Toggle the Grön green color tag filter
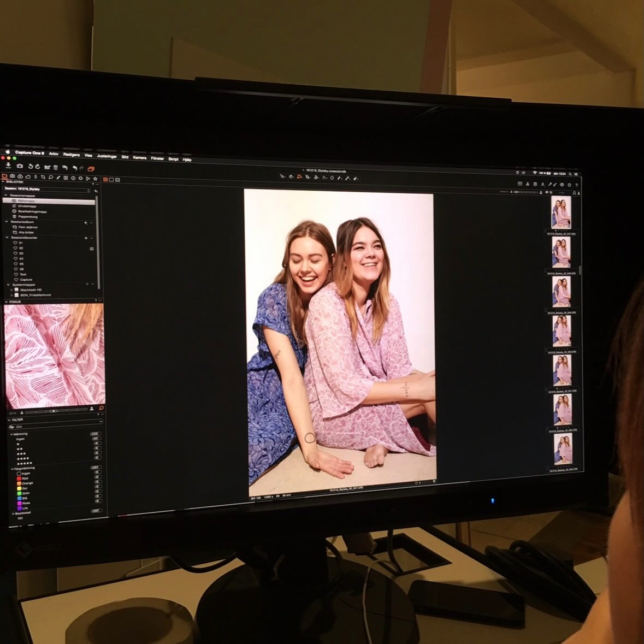The width and height of the screenshot is (644, 644). (19, 493)
